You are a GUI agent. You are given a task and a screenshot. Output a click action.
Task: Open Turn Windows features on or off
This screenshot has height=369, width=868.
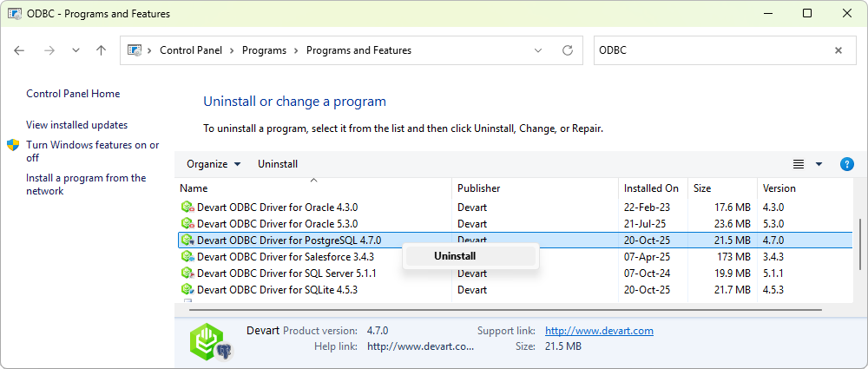click(93, 151)
